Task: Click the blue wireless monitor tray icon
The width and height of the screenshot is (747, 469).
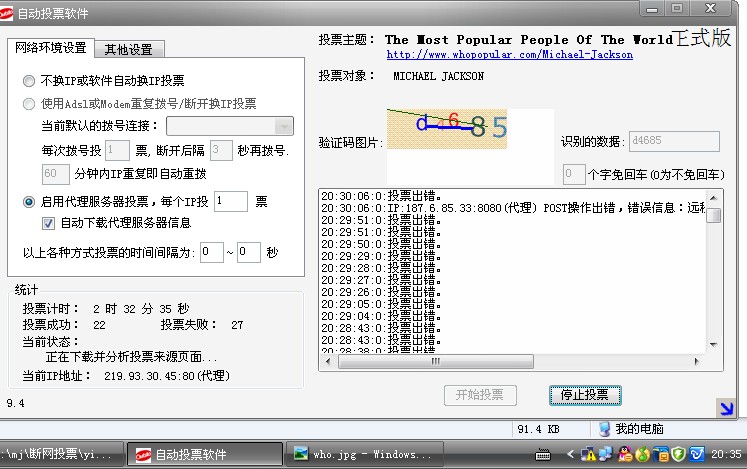Action: pos(661,454)
